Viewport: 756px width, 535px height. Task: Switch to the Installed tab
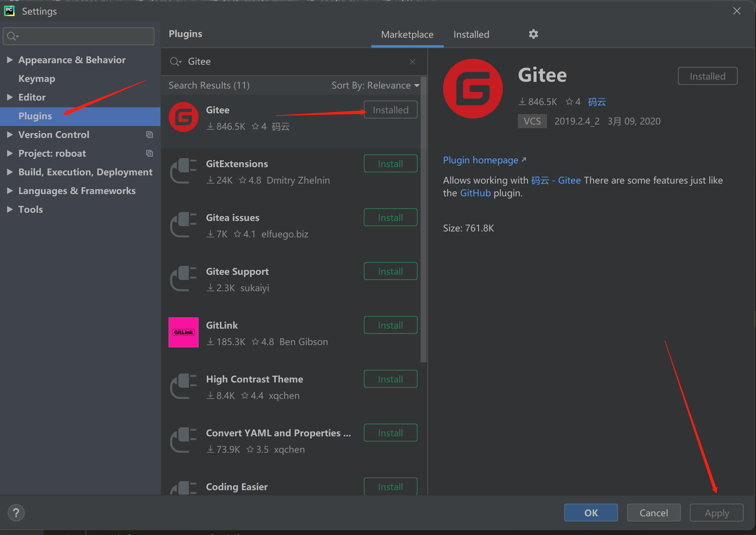pos(471,34)
